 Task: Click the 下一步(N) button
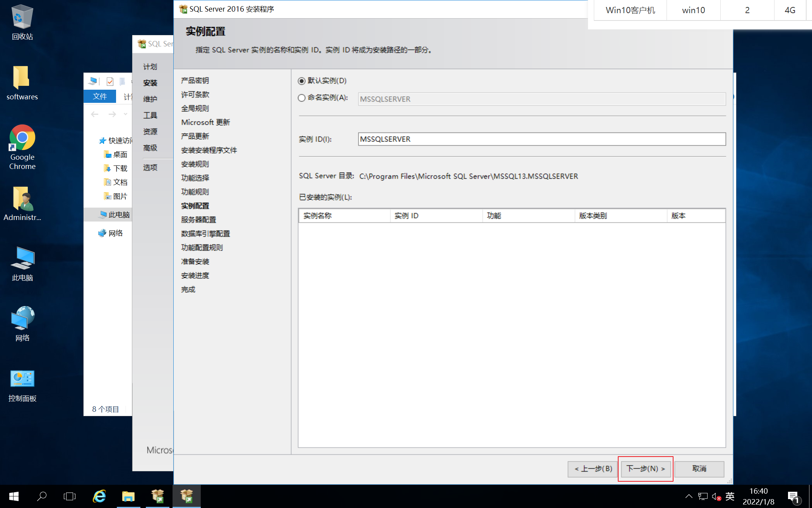pos(645,469)
